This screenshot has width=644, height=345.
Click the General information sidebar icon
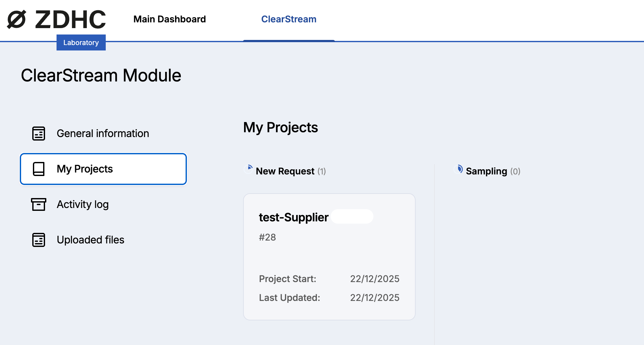coord(39,134)
